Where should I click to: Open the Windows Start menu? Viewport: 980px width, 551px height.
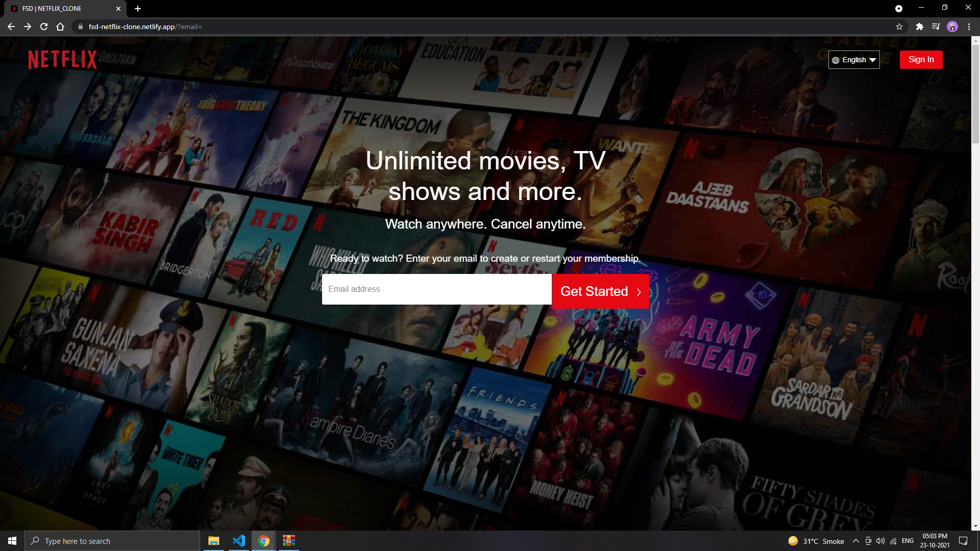pyautogui.click(x=12, y=541)
